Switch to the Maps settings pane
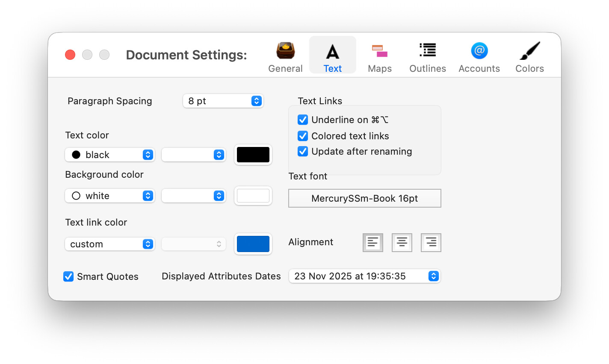 379,56
